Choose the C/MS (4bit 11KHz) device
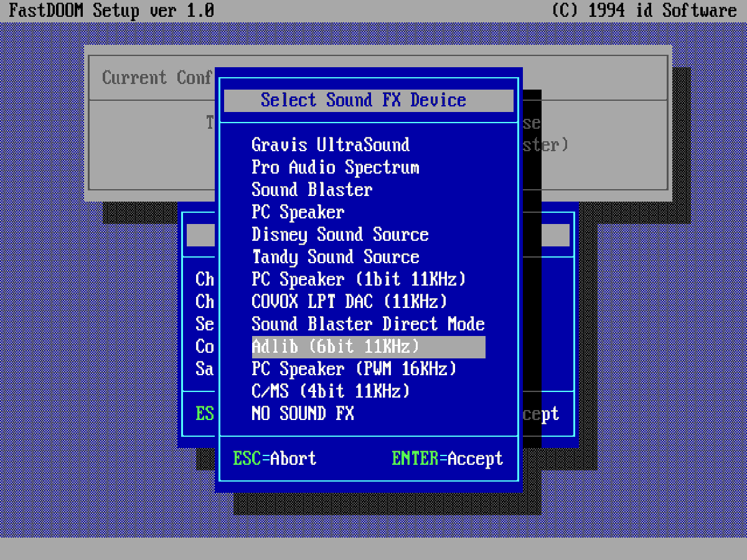Image resolution: width=747 pixels, height=560 pixels. click(331, 391)
